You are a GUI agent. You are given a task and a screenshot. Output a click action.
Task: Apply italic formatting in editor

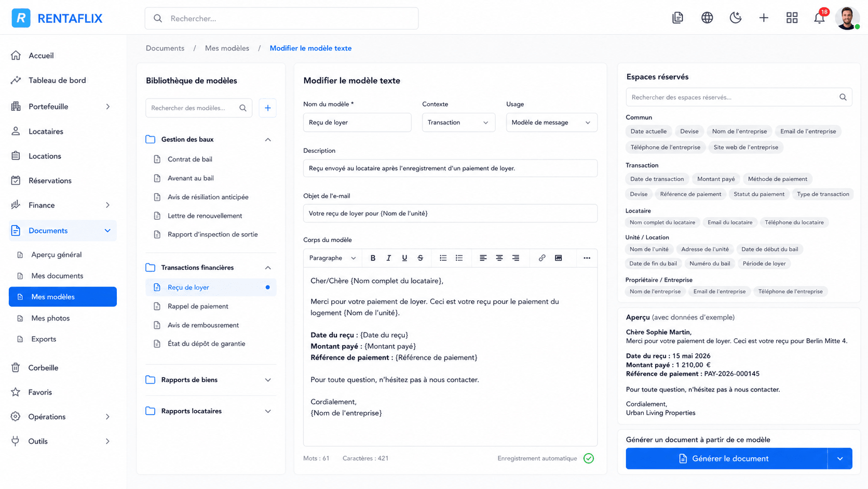tap(388, 258)
